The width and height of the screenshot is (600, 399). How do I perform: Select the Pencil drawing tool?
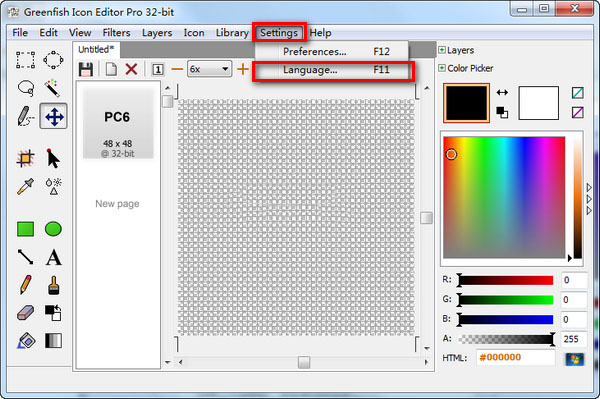coord(25,285)
